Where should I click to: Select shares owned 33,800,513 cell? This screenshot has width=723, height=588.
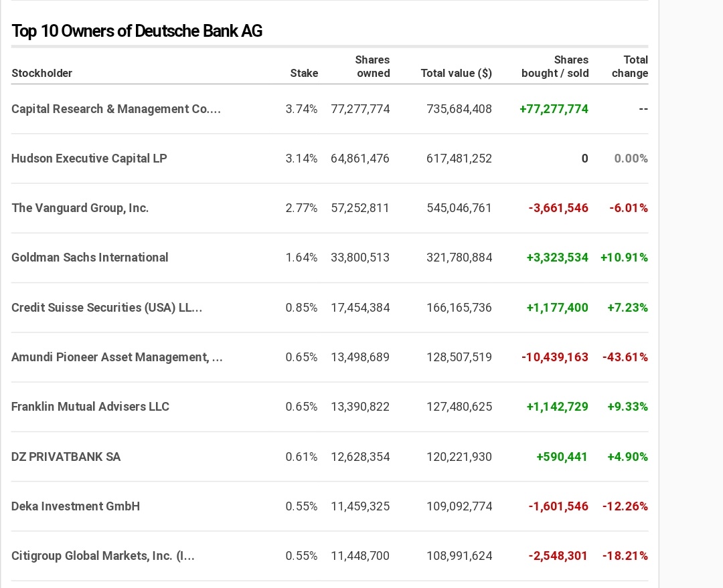pos(360,257)
